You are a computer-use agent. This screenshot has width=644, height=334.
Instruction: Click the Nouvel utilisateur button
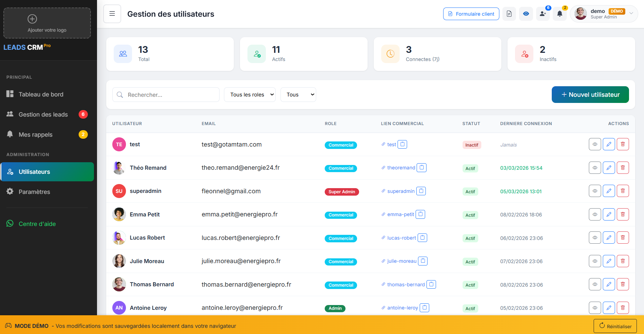pos(590,95)
